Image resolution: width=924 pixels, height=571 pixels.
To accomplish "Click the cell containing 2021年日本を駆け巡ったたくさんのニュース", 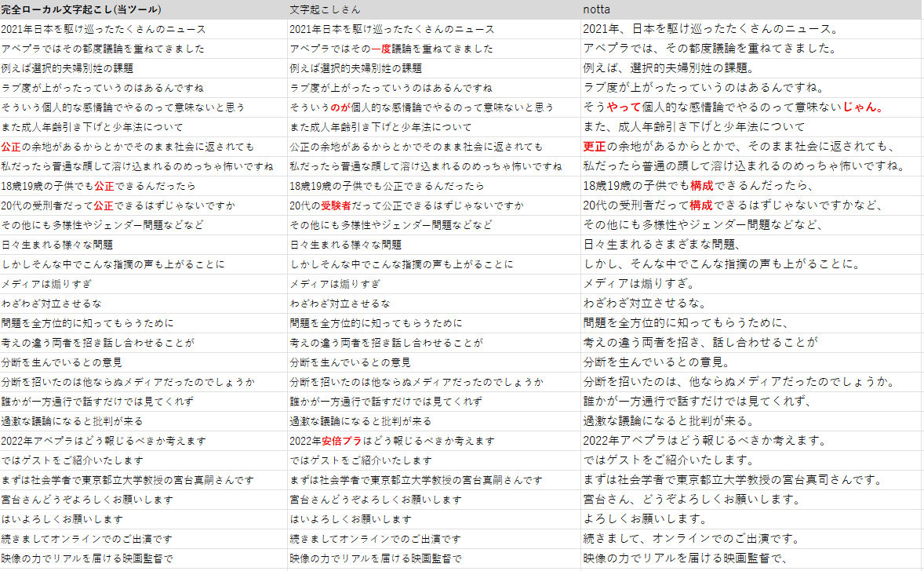I will click(102, 29).
